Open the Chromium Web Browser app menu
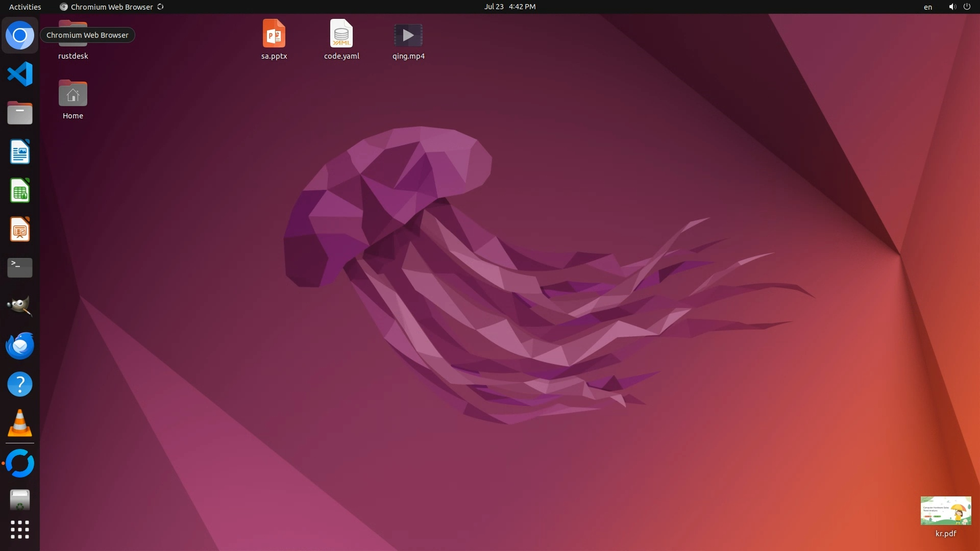980x551 pixels. [111, 7]
